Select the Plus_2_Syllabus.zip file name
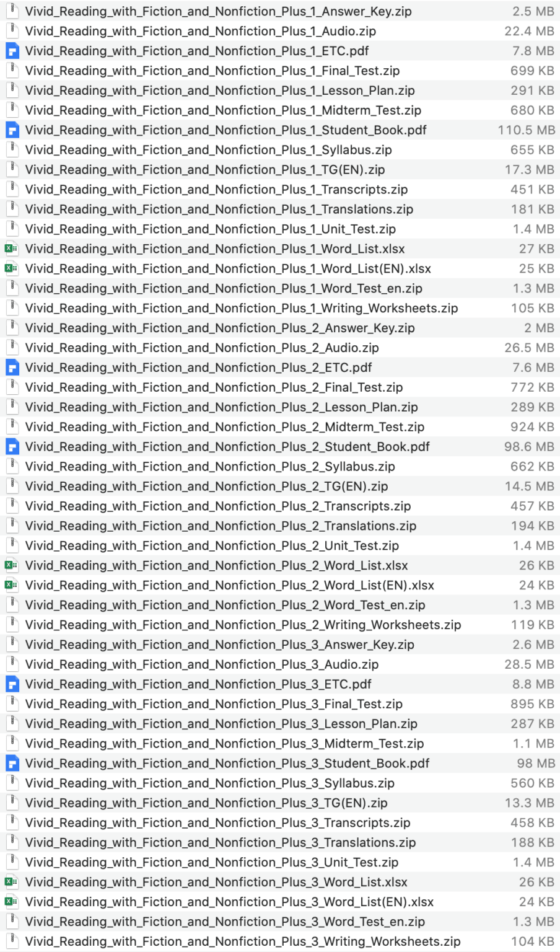The image size is (560, 952). click(210, 467)
